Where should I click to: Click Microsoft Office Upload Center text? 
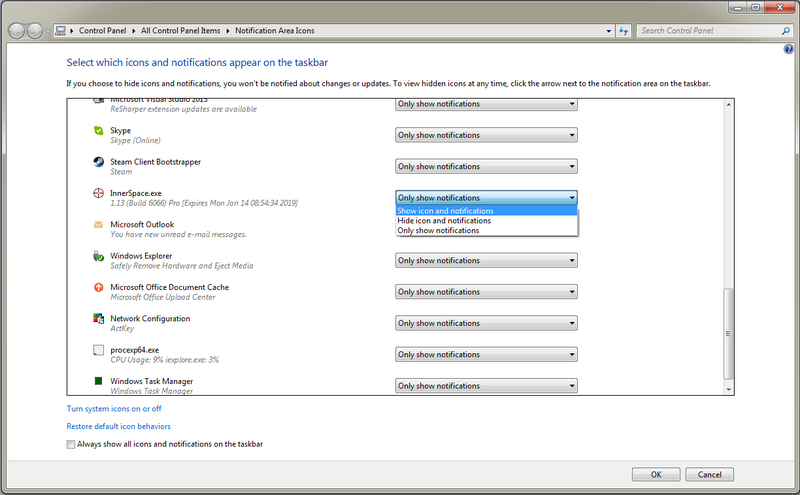[x=163, y=297]
